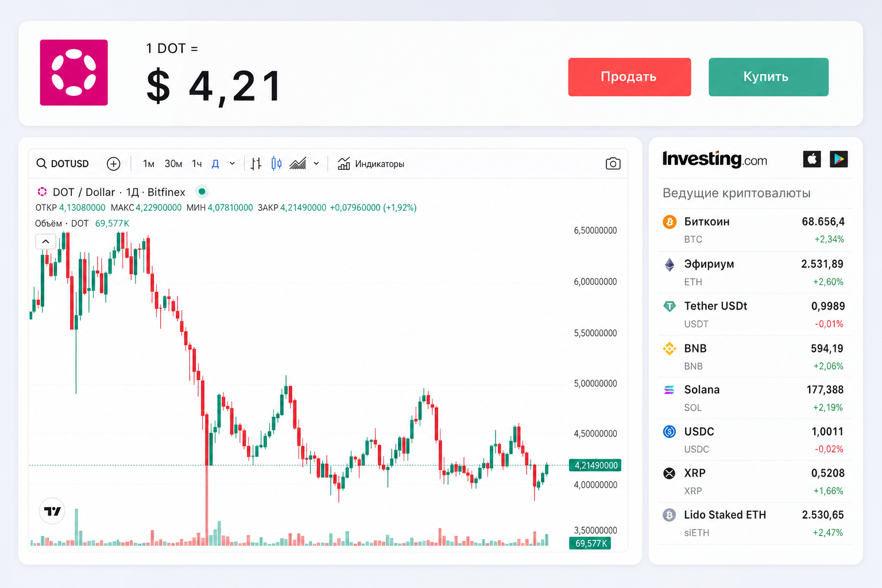Click the add symbol plus icon

(114, 164)
